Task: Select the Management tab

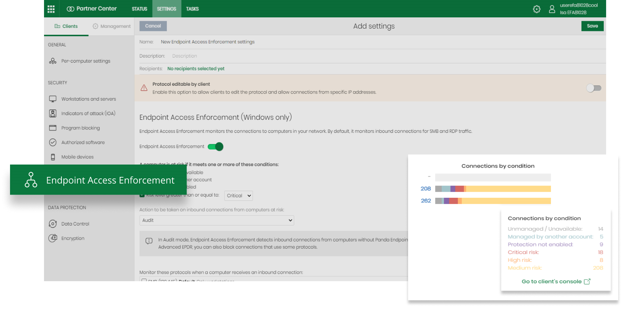Action: point(112,26)
